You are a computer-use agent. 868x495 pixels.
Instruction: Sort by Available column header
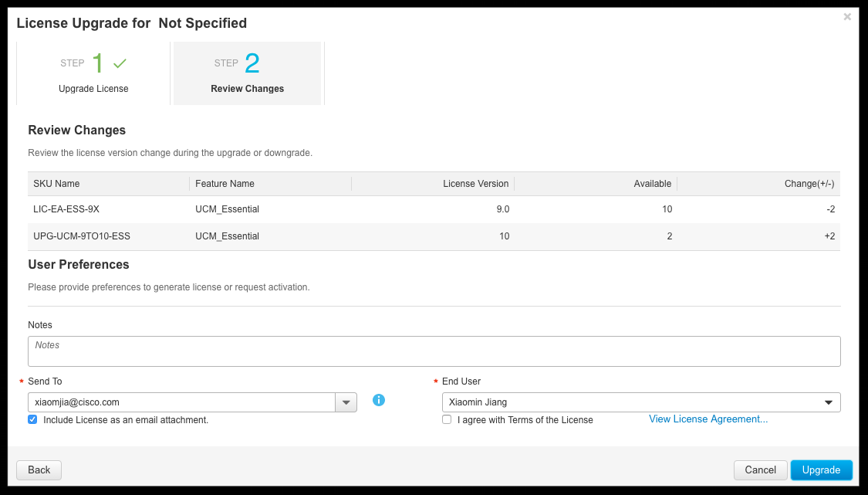pos(596,184)
